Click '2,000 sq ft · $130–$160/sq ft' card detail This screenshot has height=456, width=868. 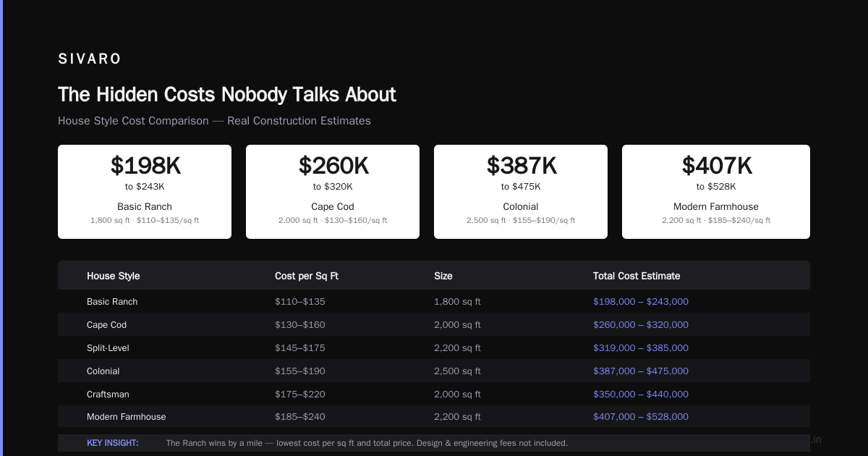point(333,220)
